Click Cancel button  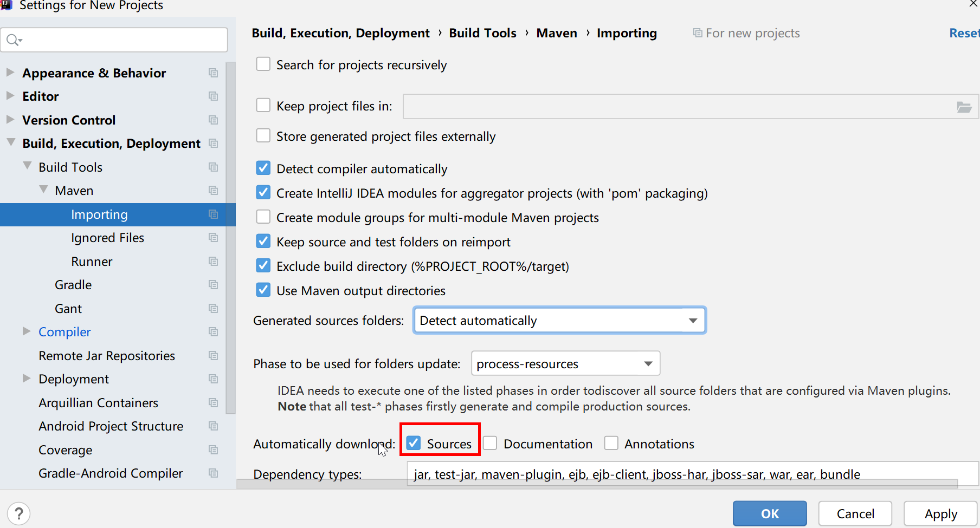(x=855, y=513)
